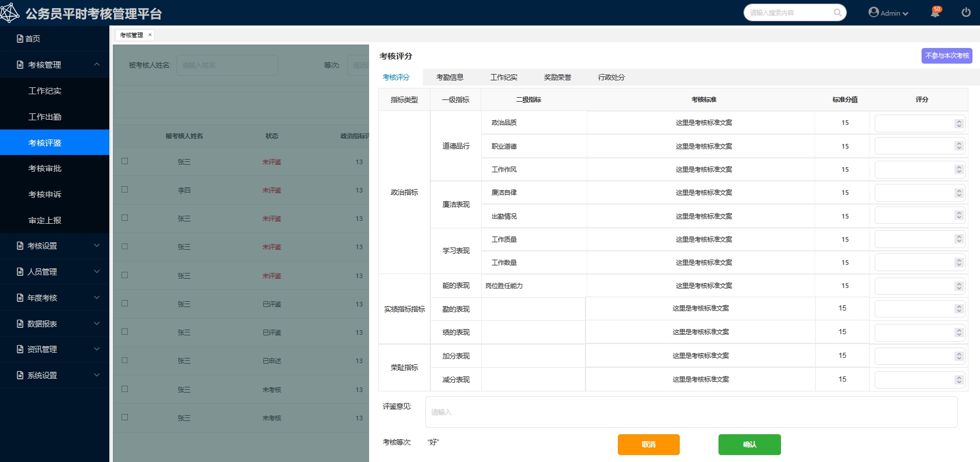Collapse the 考核管理 sidebar menu
The width and height of the screenshot is (980, 462).
click(x=97, y=64)
